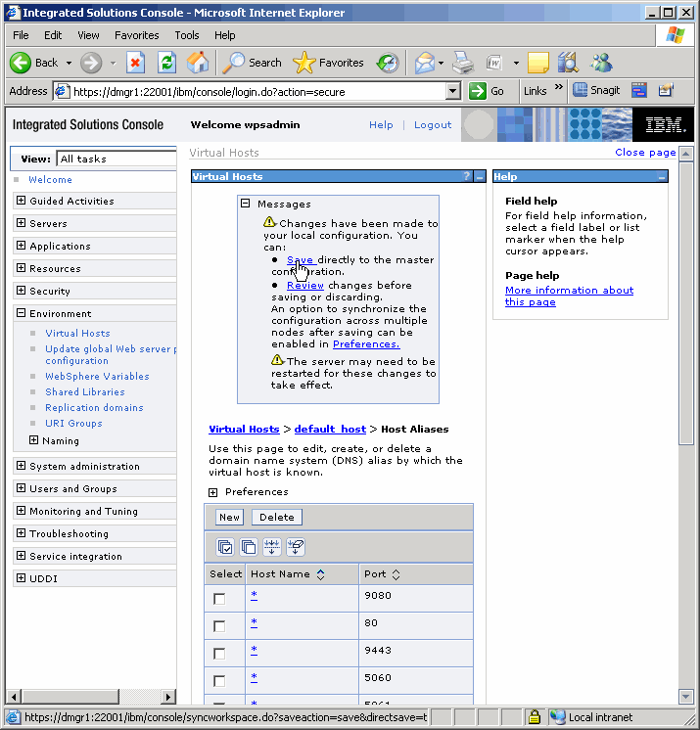
Task: Collapse the Environment navigation section
Action: pyautogui.click(x=21, y=314)
